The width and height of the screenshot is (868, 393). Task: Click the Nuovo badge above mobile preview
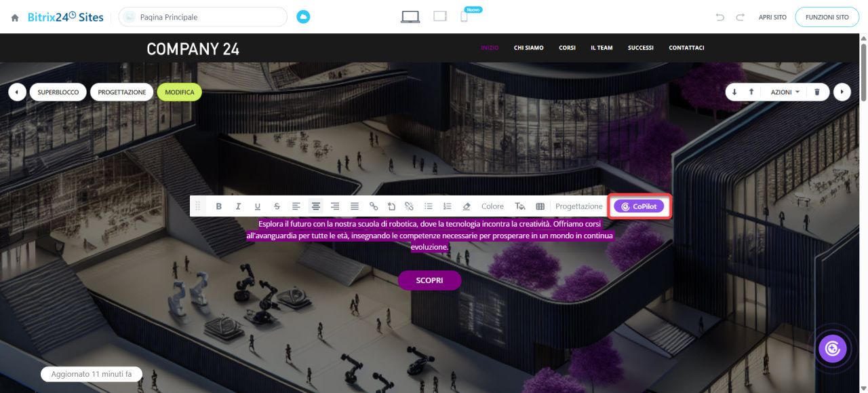pos(473,10)
